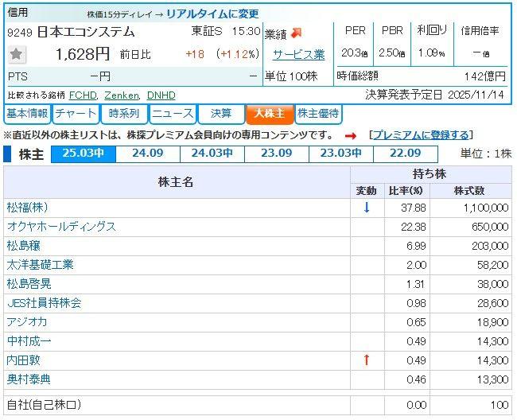Viewport: 517px width, 420px height.
Task: Click earnings date 2025/11/14
Action: (x=476, y=95)
